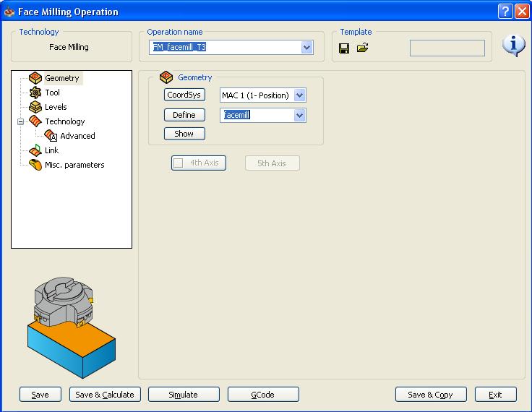This screenshot has width=532, height=412.
Task: Collapse the Technology tree node
Action: (21, 121)
